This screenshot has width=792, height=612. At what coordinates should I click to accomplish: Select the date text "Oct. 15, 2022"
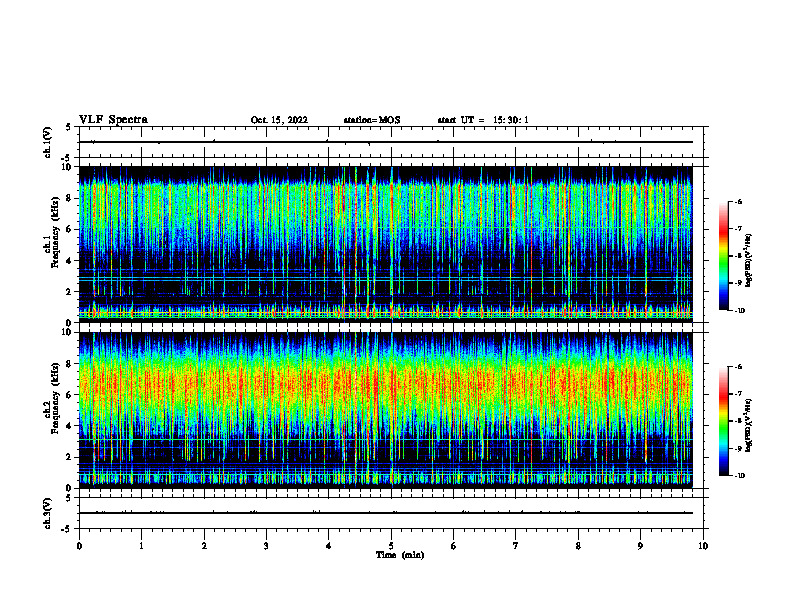[x=279, y=120]
